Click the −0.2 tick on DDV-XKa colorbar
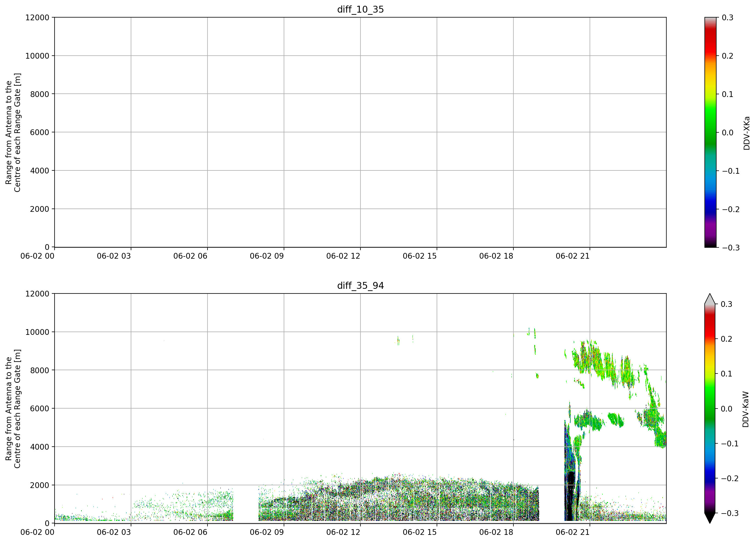Screen dimensions: 756x542 (731, 209)
